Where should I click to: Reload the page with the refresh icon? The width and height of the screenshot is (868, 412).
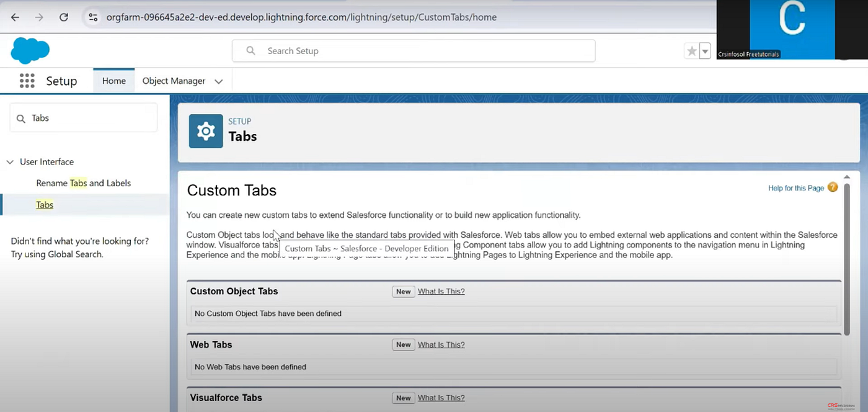pos(64,17)
